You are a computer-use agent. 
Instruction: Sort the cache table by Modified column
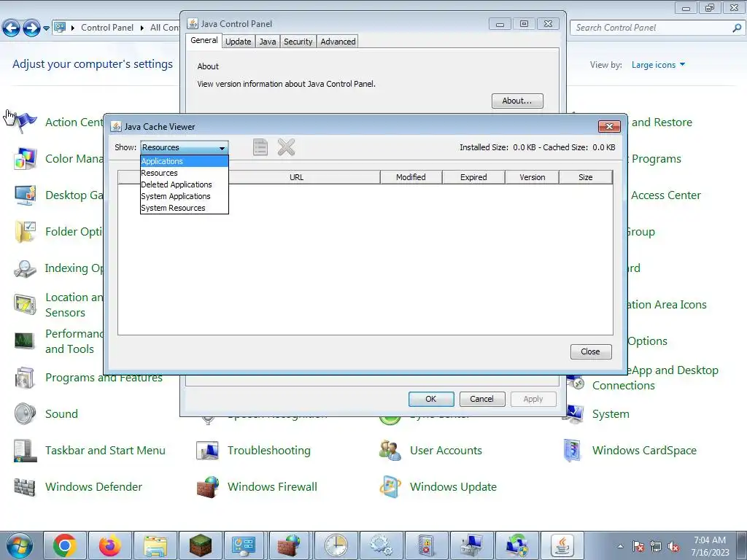(x=411, y=177)
